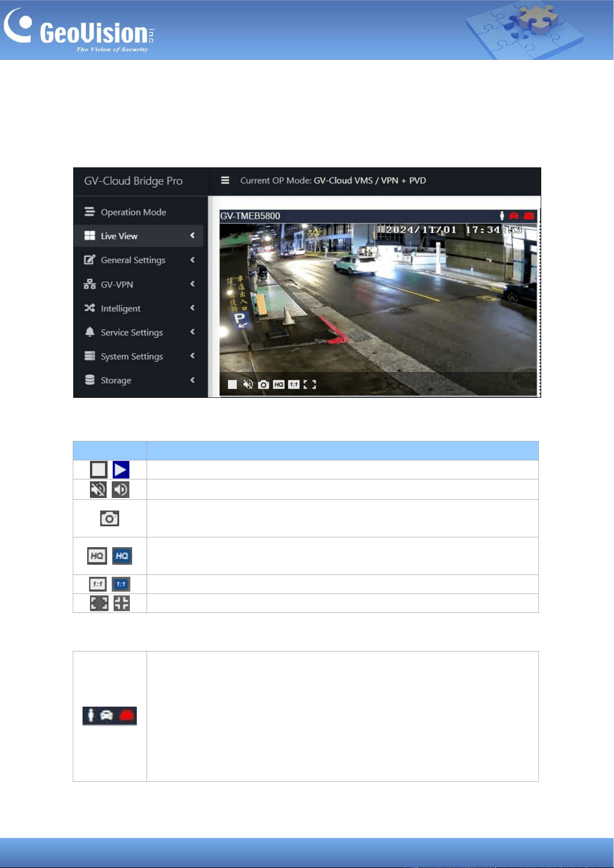Click the person icon in the bottom table
614x868 pixels.
[x=91, y=715]
